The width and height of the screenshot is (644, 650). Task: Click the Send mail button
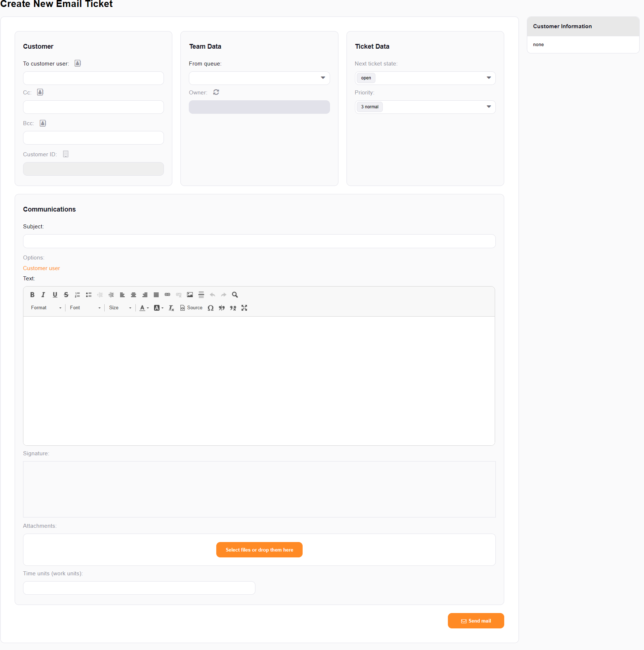click(476, 621)
